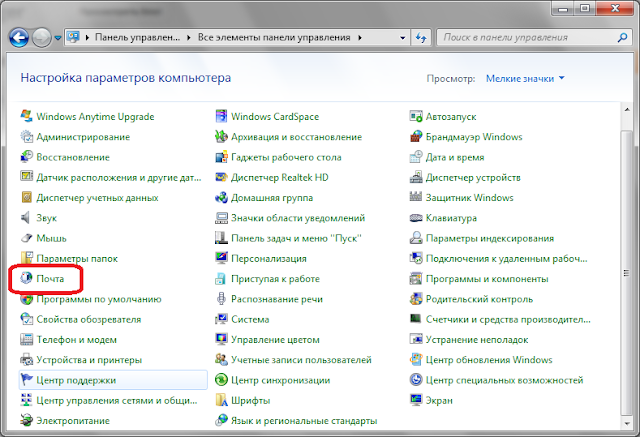Image resolution: width=640 pixels, height=437 pixels.
Task: Click Все элементы панели управления breadcrumb
Action: coord(274,38)
